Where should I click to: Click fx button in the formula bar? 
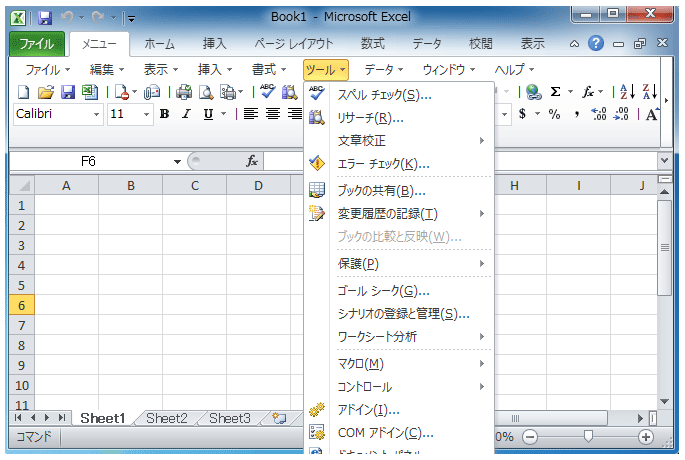click(252, 161)
